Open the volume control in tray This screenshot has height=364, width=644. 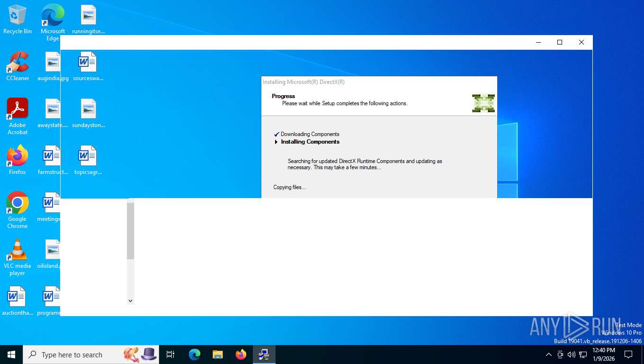tap(572, 355)
